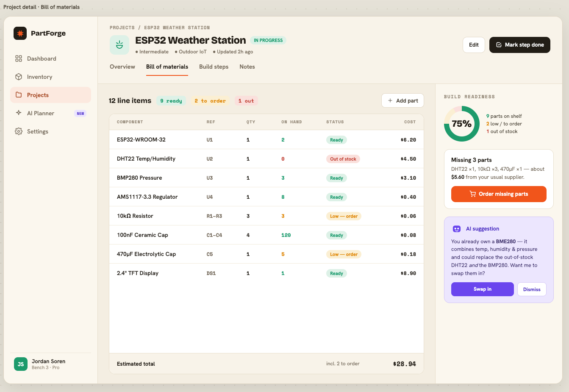Click the IN PROGRESS status badge
Image resolution: width=569 pixels, height=392 pixels.
click(268, 40)
